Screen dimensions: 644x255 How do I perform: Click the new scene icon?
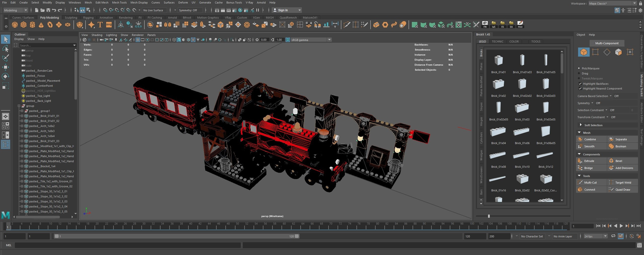(x=37, y=10)
